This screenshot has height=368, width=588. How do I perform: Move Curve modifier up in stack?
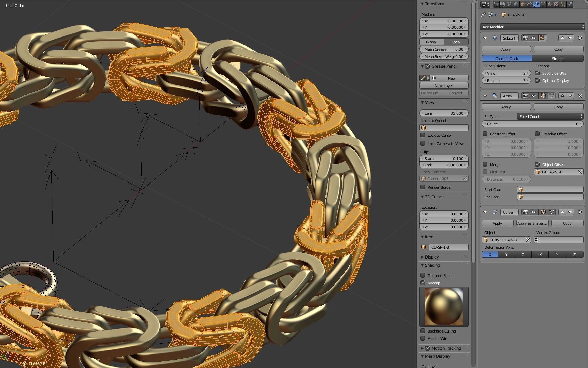tap(562, 212)
